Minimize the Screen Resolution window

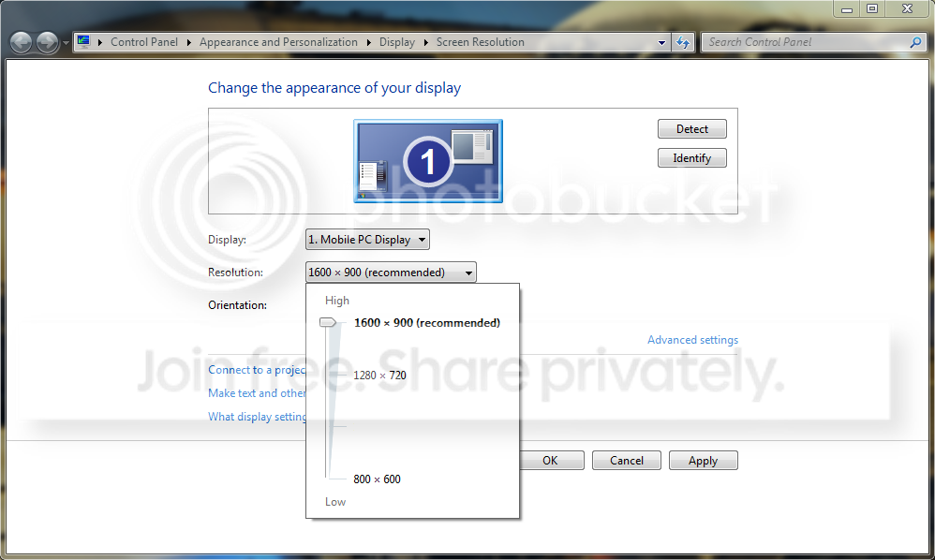(x=846, y=9)
